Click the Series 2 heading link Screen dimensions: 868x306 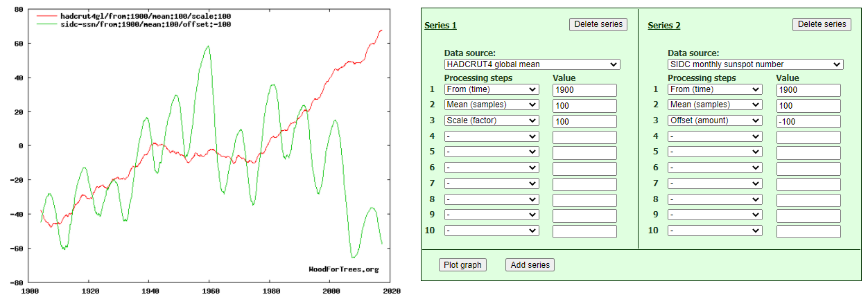coord(663,26)
